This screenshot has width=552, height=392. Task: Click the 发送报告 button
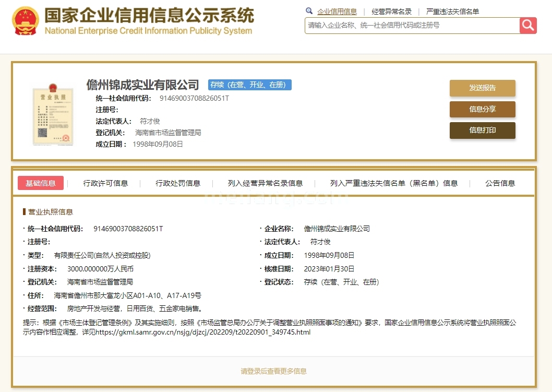(482, 88)
